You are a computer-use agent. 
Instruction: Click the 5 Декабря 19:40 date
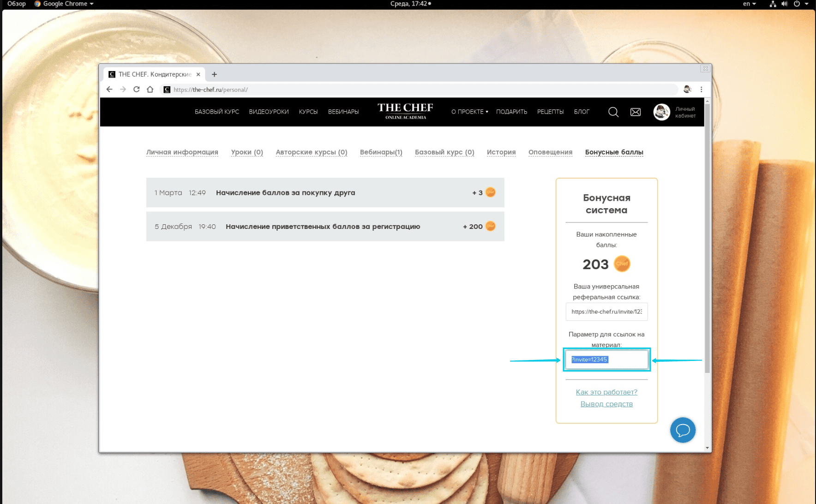185,226
